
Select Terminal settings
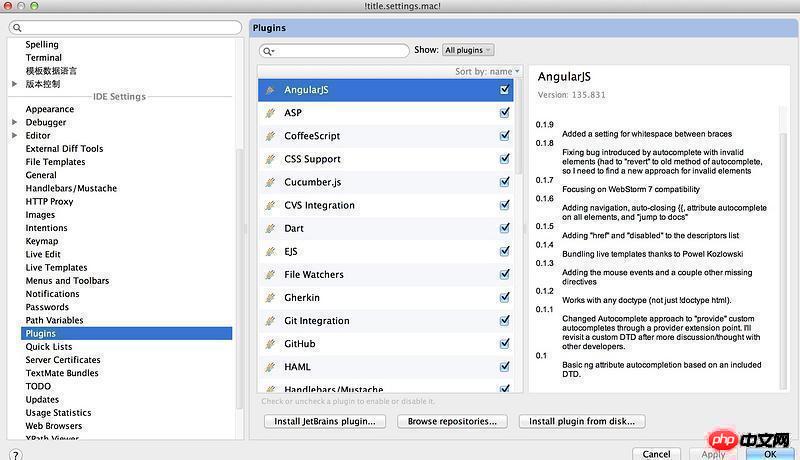pyautogui.click(x=43, y=58)
